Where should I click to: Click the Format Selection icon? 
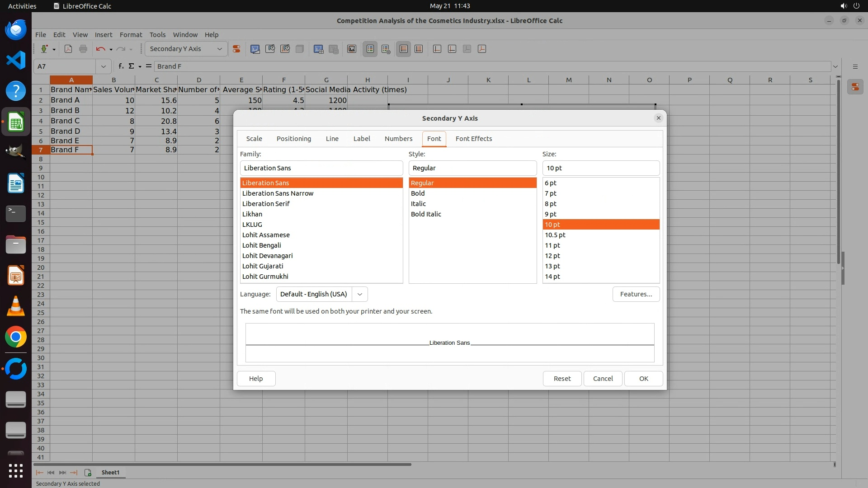(x=236, y=49)
